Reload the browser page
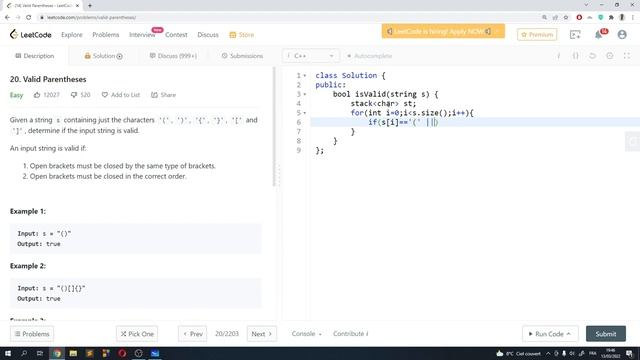Image resolution: width=640 pixels, height=360 pixels. [28, 18]
